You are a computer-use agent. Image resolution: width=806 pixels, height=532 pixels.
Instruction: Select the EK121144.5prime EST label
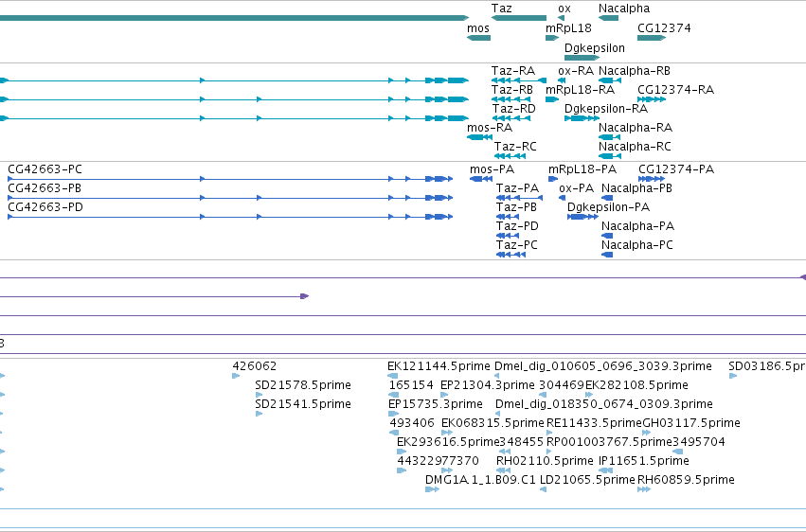pos(439,366)
